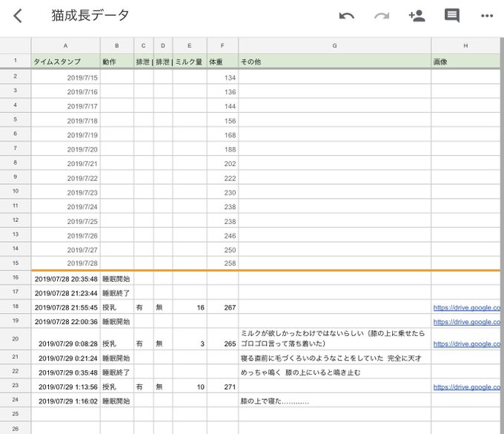The image size is (504, 434).
Task: Click the タイムスタンプ header cell
Action: coord(65,62)
